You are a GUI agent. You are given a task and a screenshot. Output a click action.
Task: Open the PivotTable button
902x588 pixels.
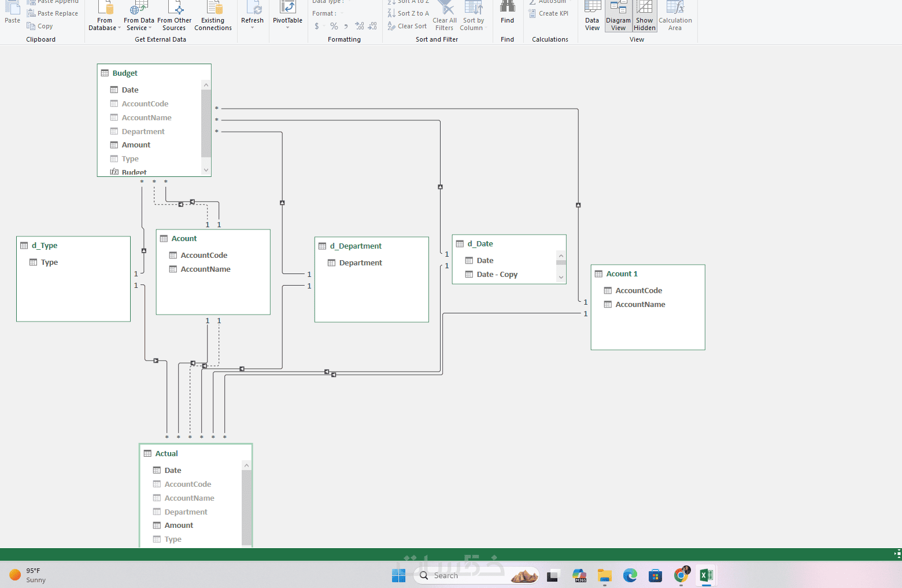[287, 15]
